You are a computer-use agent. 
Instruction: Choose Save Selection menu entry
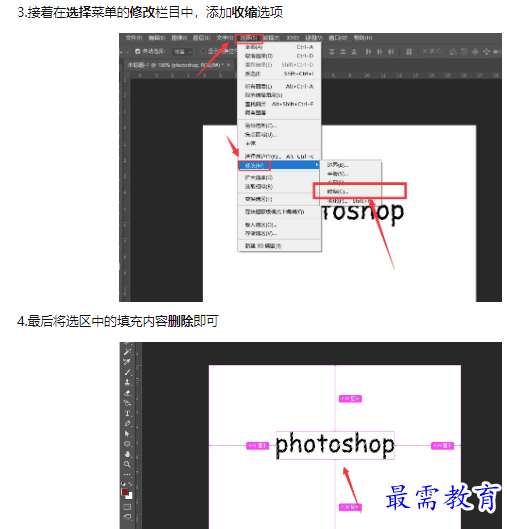coord(279,233)
